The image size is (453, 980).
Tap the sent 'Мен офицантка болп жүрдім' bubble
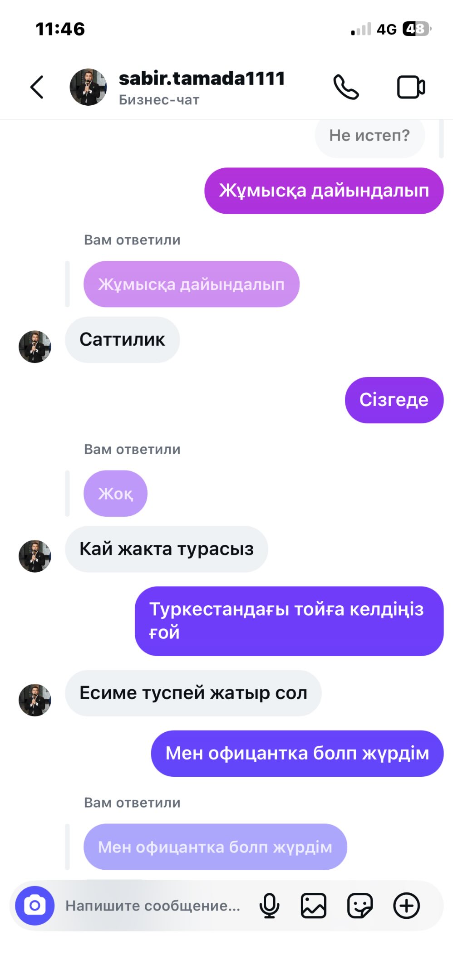[297, 753]
